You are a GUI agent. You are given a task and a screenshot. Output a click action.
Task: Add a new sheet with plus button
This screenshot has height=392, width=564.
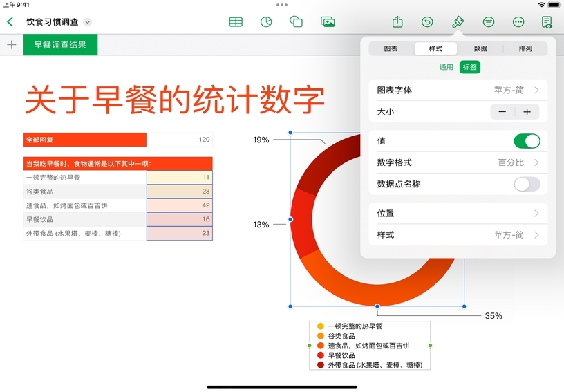(x=11, y=45)
